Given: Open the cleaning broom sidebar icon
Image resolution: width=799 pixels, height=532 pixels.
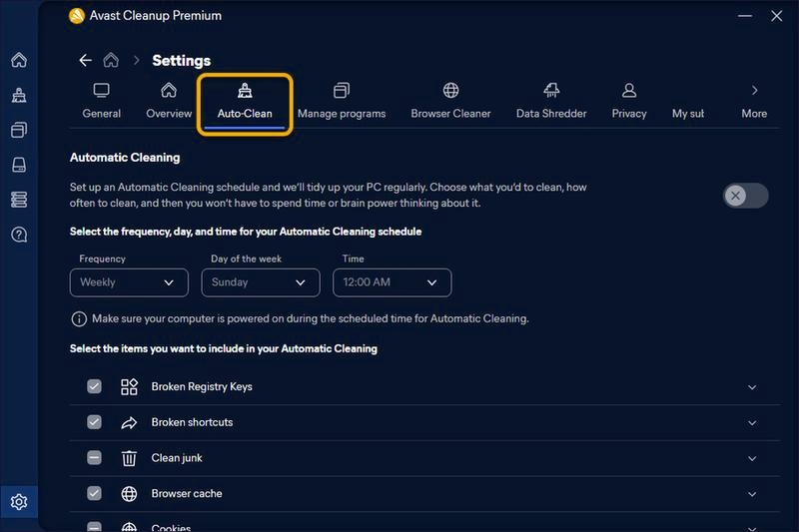Looking at the screenshot, I should coord(19,95).
